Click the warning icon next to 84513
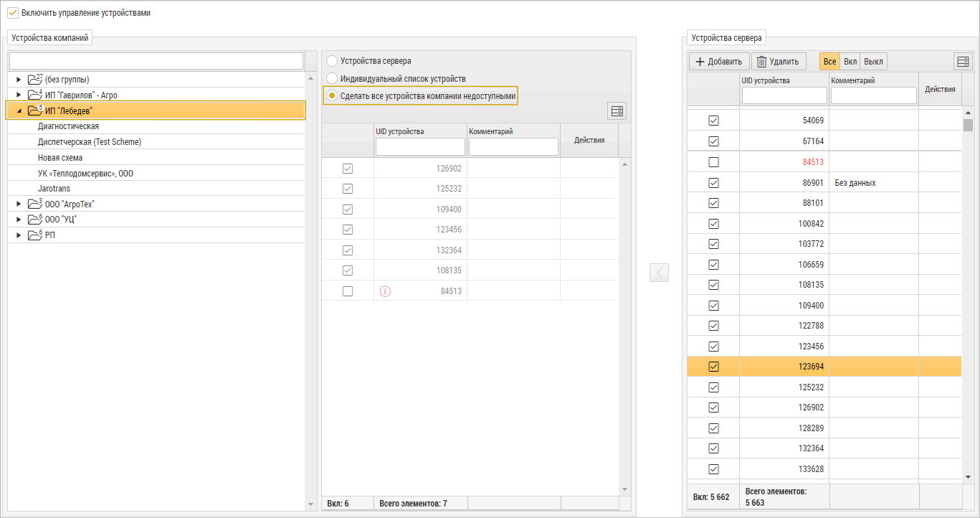The height and width of the screenshot is (518, 980). coord(385,291)
